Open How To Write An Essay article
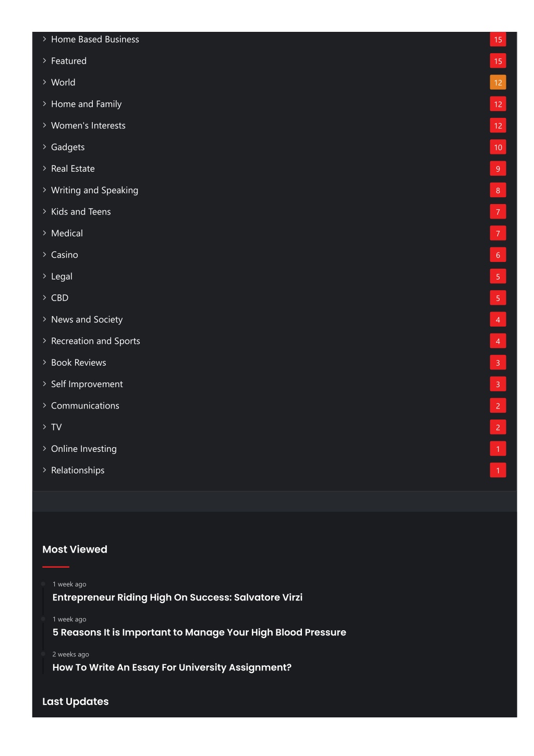 click(172, 667)
